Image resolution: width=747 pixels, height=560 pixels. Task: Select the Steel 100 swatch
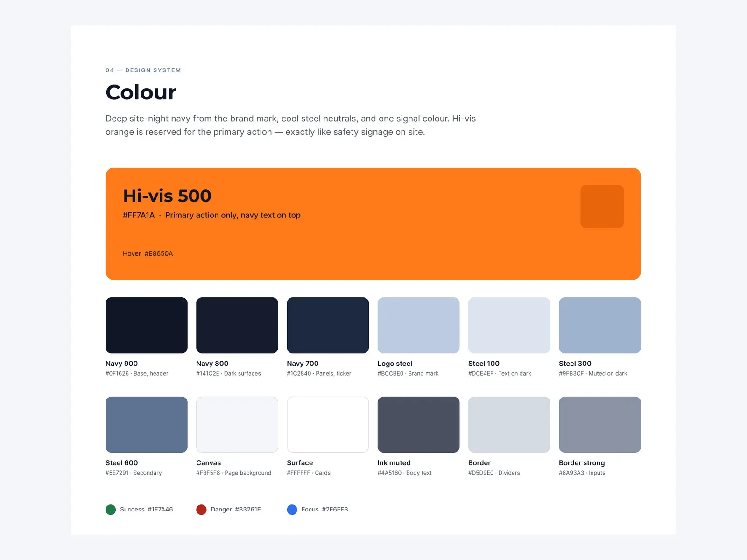pos(509,325)
